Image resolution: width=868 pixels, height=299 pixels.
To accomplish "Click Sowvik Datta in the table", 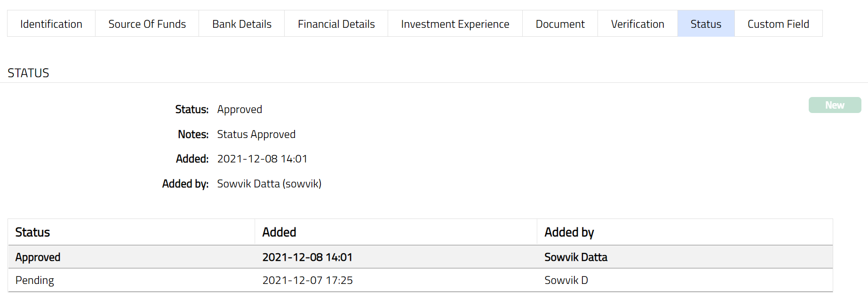I will point(575,257).
